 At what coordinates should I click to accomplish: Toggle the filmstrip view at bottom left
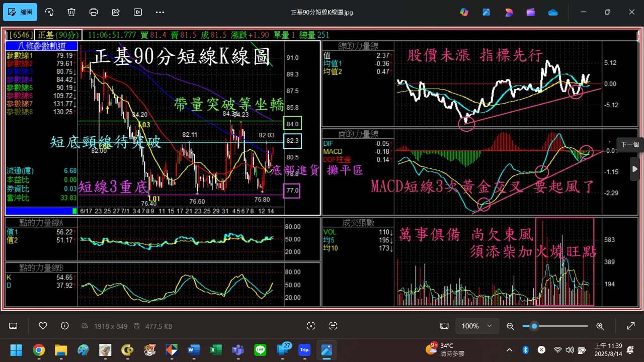[x=13, y=326]
